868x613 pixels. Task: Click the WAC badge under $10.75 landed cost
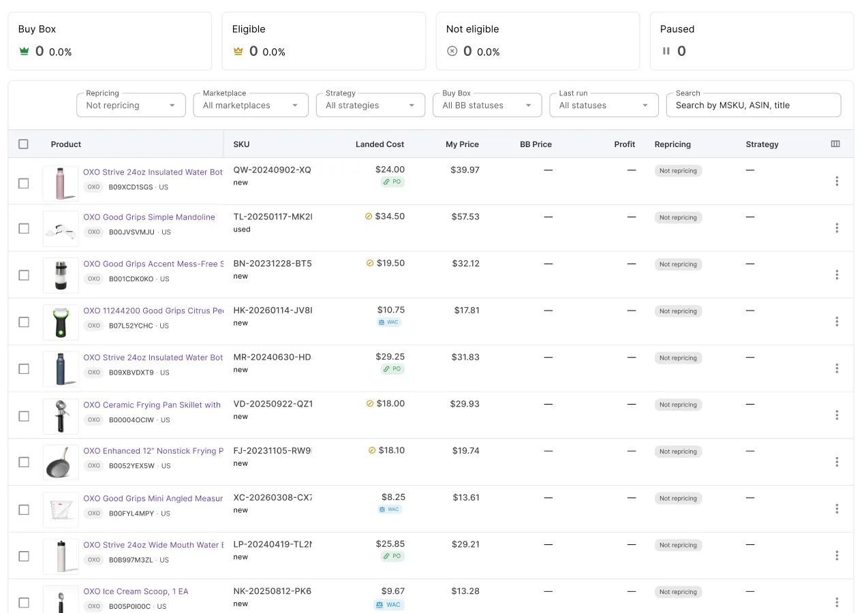[x=389, y=322]
